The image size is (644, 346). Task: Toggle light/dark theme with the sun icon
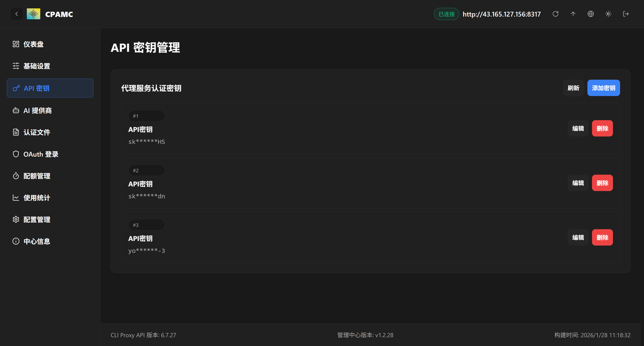pyautogui.click(x=608, y=14)
